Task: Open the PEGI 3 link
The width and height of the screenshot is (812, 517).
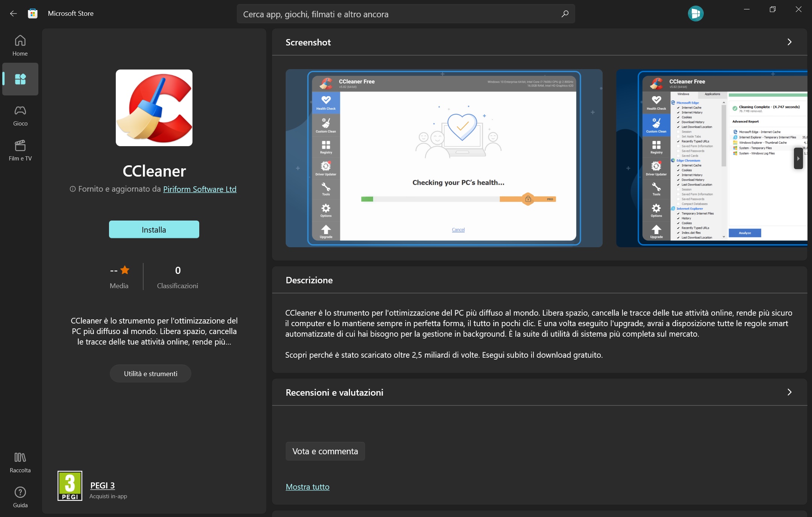Action: pos(102,485)
